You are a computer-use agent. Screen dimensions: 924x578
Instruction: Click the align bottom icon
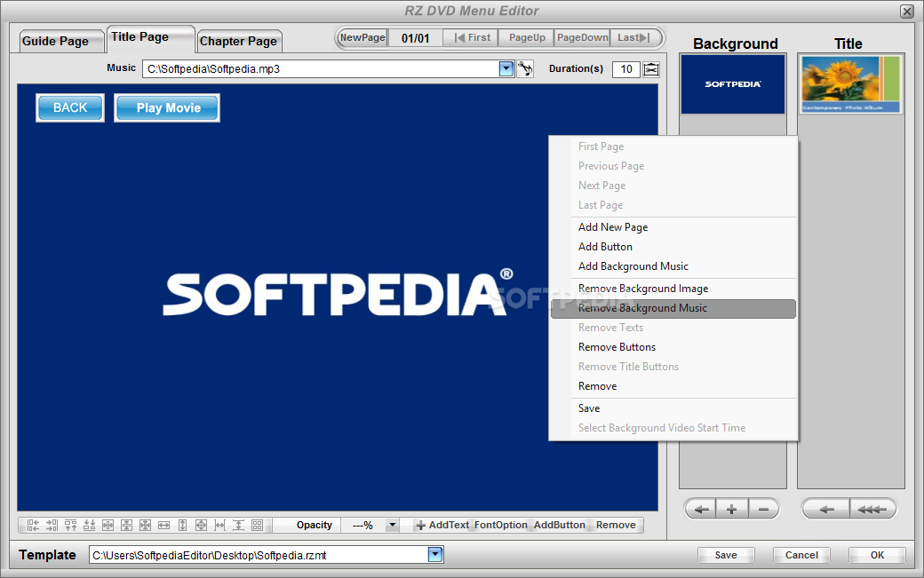90,525
